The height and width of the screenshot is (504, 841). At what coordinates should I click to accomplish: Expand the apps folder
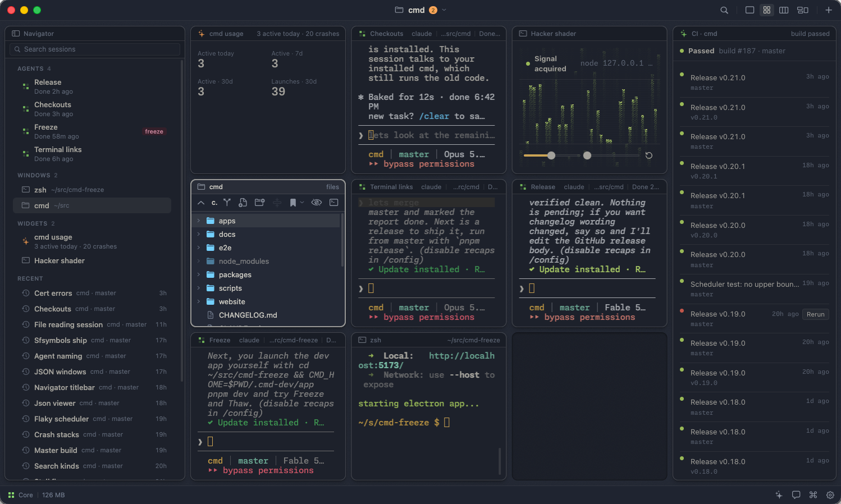199,221
